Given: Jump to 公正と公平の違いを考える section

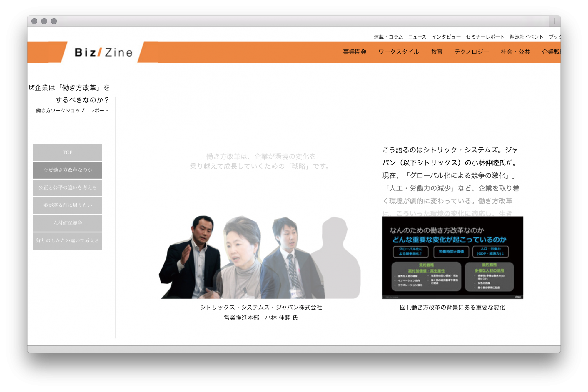Looking at the screenshot, I should coord(68,187).
